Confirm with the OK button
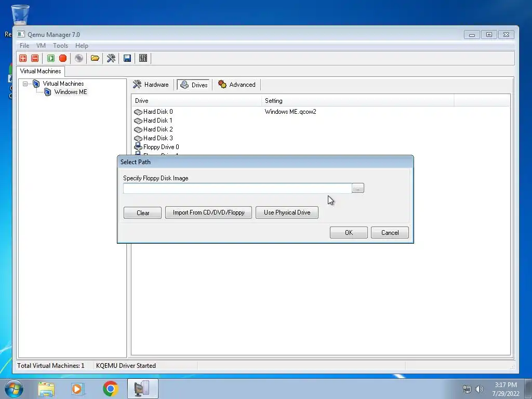The height and width of the screenshot is (399, 532). pyautogui.click(x=349, y=233)
